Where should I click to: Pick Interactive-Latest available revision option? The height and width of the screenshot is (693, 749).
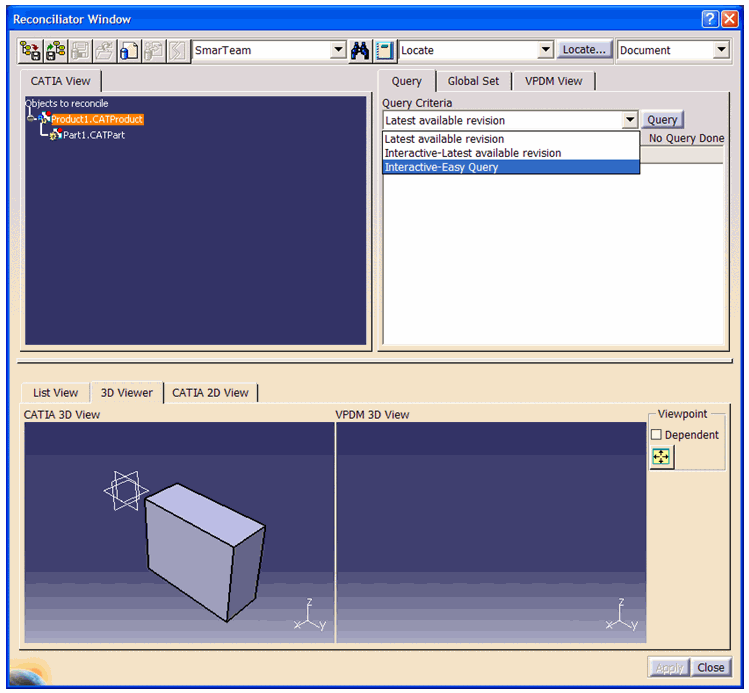point(472,153)
